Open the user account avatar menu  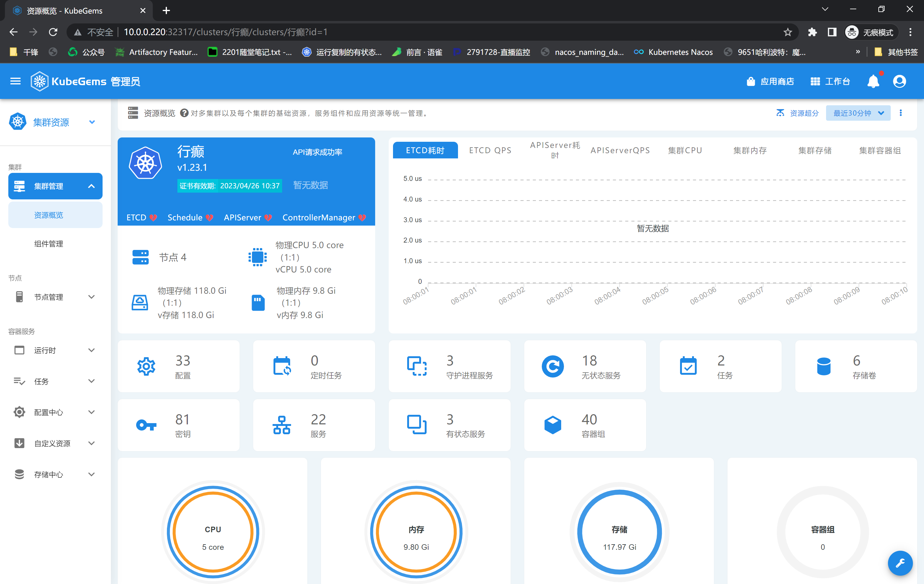tap(899, 81)
